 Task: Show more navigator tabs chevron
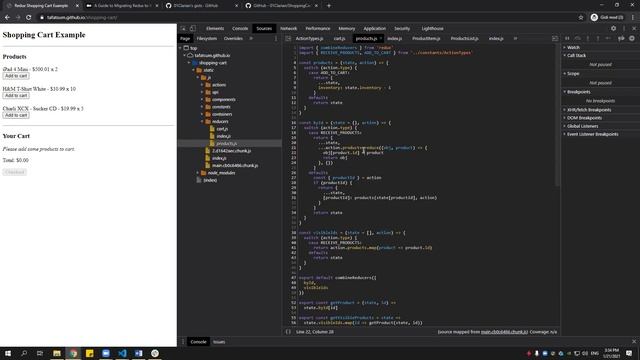251,38
